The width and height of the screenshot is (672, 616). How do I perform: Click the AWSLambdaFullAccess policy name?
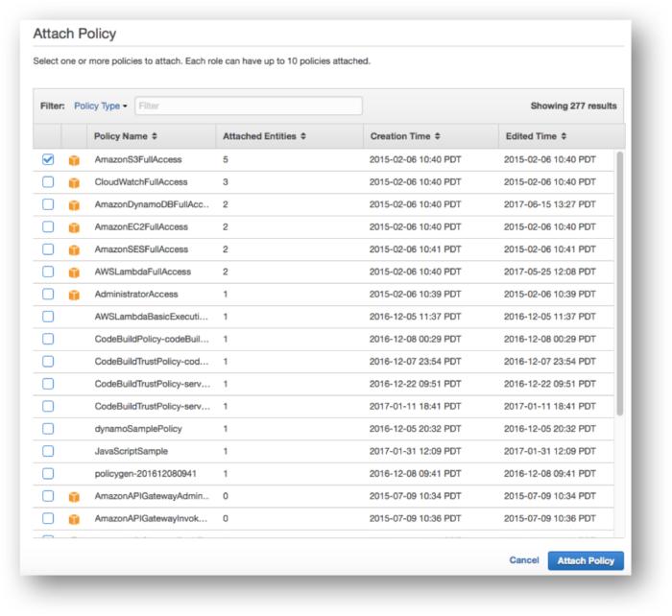pyautogui.click(x=143, y=272)
